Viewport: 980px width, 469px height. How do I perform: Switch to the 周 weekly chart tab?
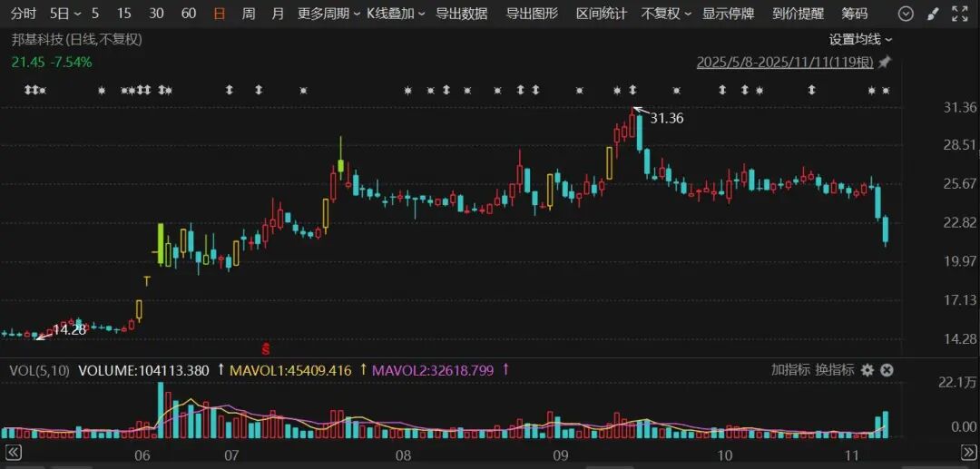pos(249,14)
